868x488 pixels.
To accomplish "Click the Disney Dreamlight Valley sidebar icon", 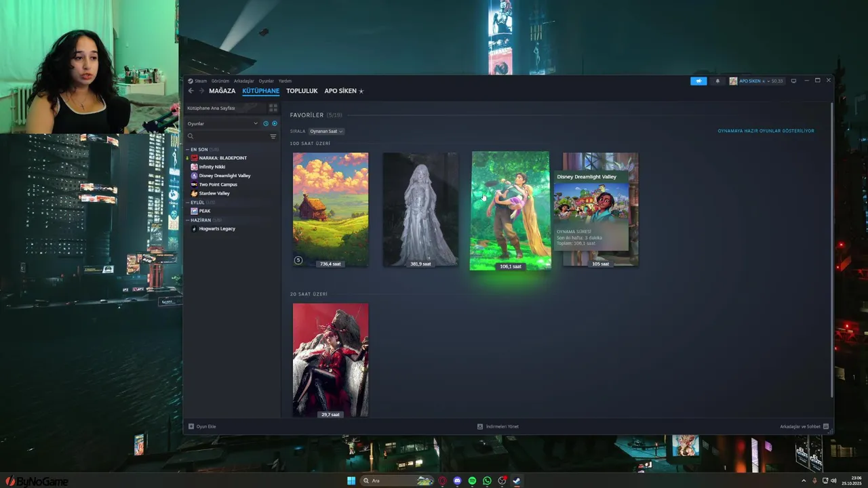I will 194,176.
